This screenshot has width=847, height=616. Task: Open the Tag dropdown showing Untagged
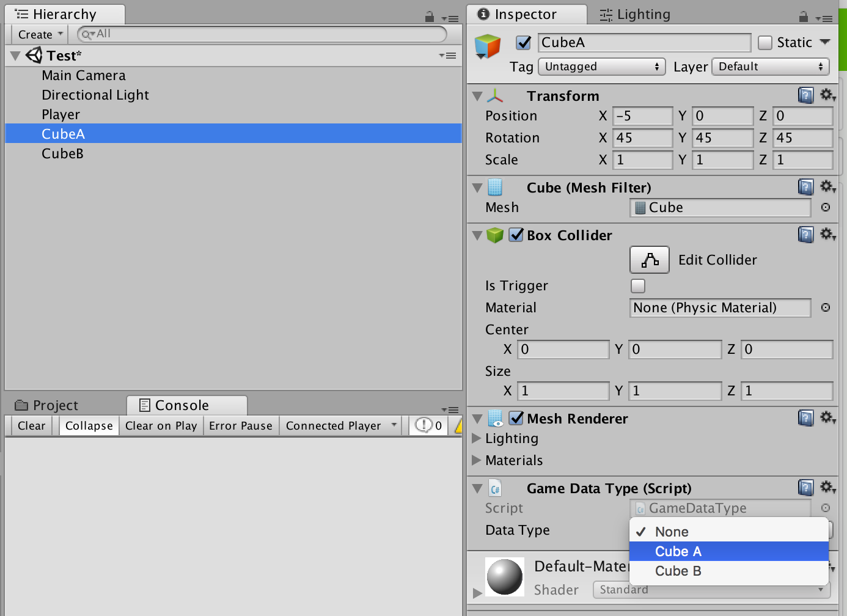[x=602, y=67]
